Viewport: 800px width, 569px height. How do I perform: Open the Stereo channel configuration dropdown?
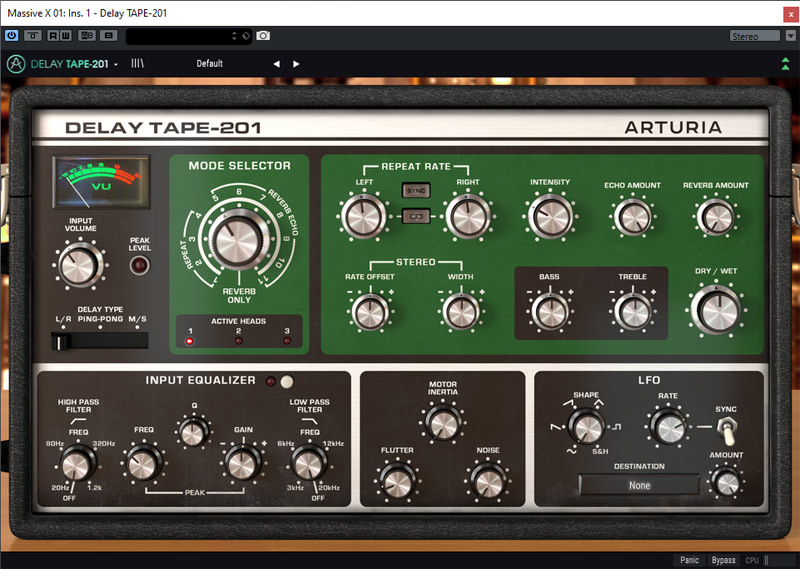point(756,36)
